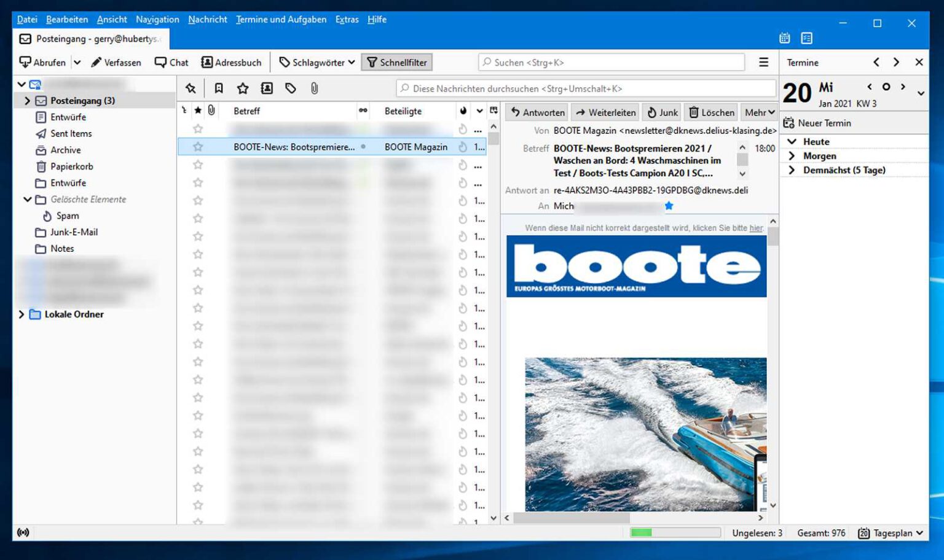Filter messages with attachments
The image size is (944, 560).
[315, 88]
